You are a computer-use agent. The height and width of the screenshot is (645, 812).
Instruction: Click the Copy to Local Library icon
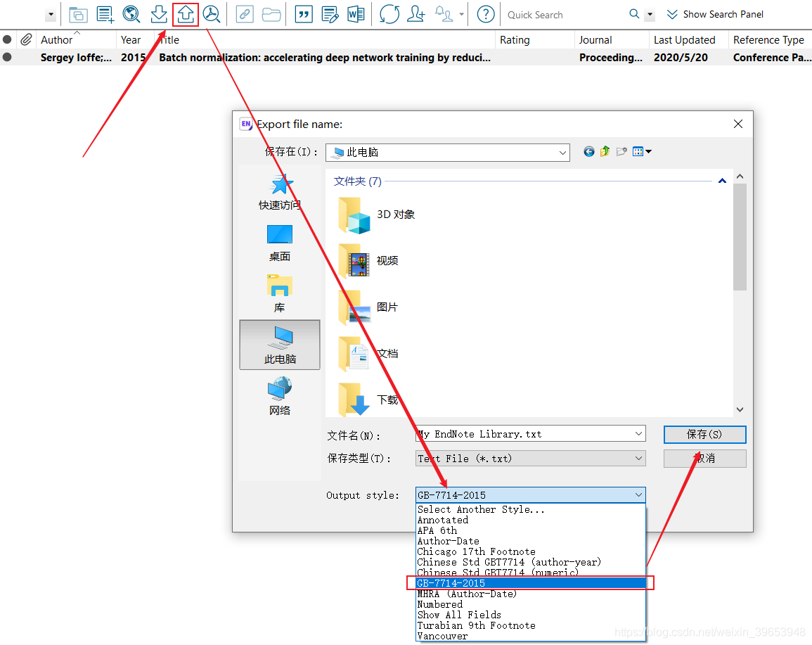point(78,15)
